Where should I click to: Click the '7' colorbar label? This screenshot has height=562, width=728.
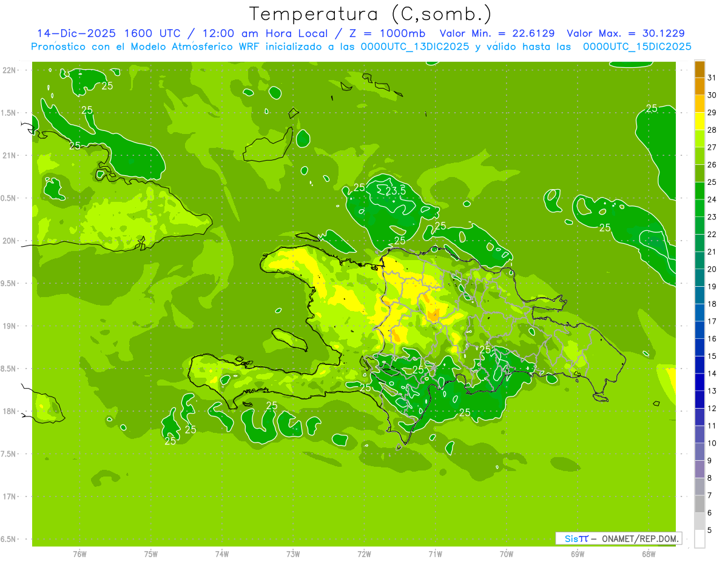coord(710,496)
